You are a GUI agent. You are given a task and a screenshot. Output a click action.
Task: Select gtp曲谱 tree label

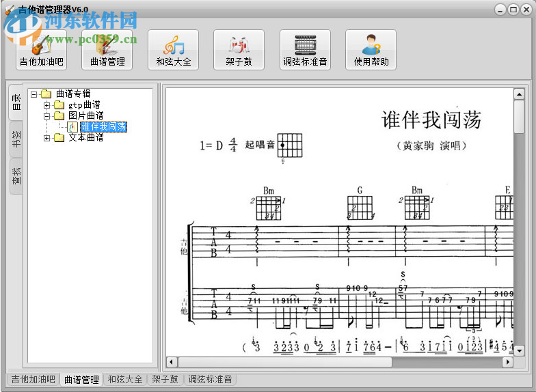point(85,104)
